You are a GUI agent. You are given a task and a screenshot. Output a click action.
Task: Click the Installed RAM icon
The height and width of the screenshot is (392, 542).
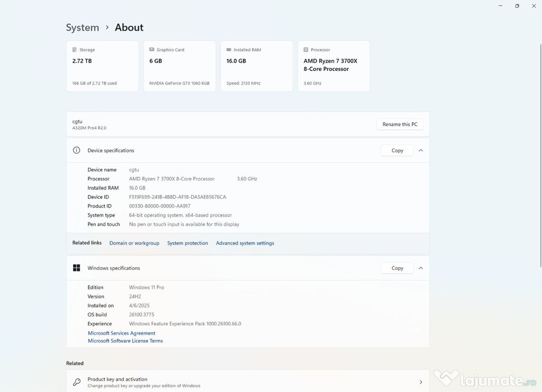click(229, 50)
